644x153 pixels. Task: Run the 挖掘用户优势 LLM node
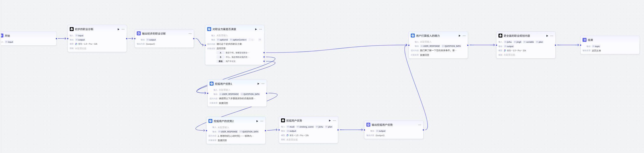tap(330, 121)
